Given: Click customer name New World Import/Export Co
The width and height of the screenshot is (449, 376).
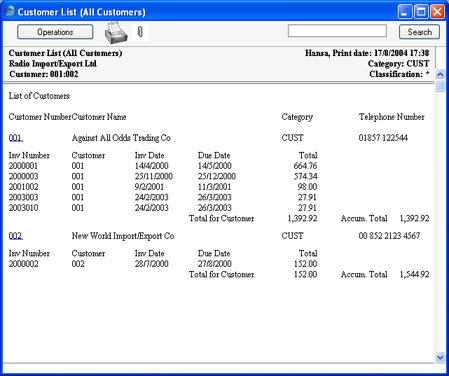Looking at the screenshot, I should point(123,236).
